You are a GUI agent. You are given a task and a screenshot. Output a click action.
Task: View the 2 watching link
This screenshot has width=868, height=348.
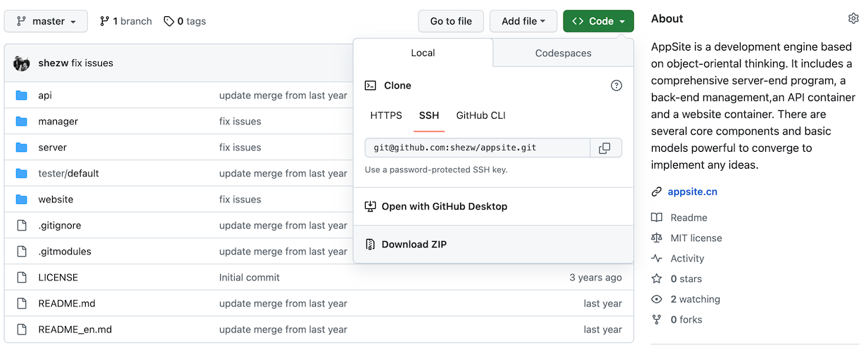click(x=695, y=299)
